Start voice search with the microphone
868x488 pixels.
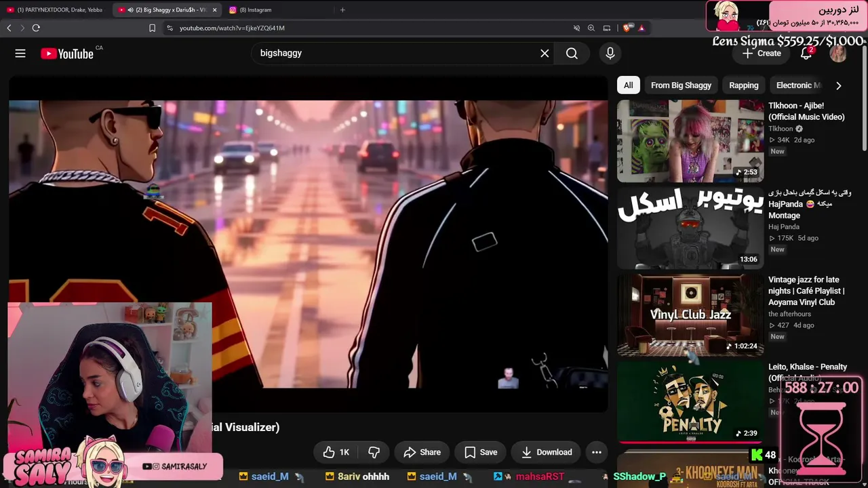(x=610, y=53)
